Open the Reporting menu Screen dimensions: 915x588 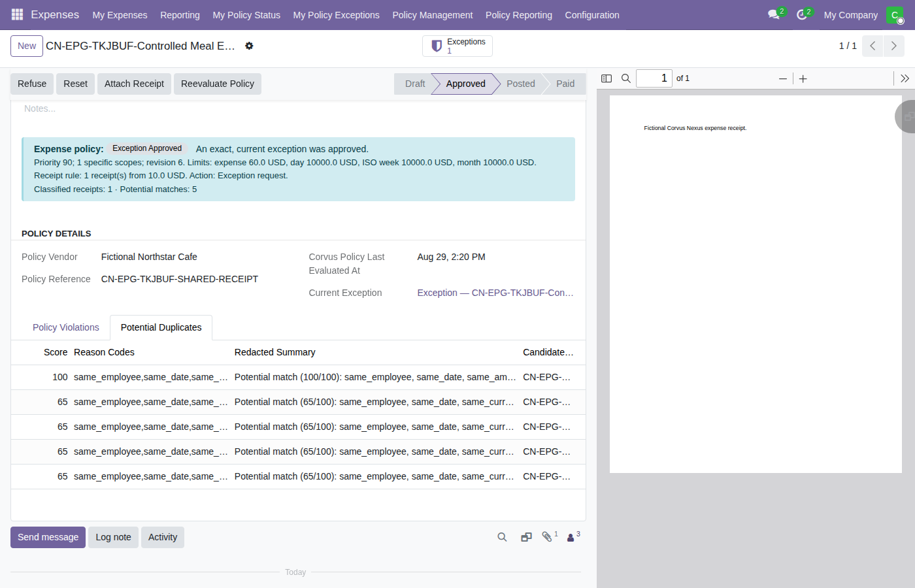coord(180,15)
